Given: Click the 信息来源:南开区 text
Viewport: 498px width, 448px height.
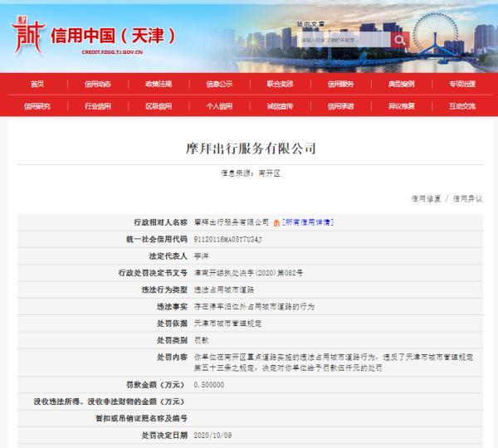Looking at the screenshot, I should [x=251, y=173].
